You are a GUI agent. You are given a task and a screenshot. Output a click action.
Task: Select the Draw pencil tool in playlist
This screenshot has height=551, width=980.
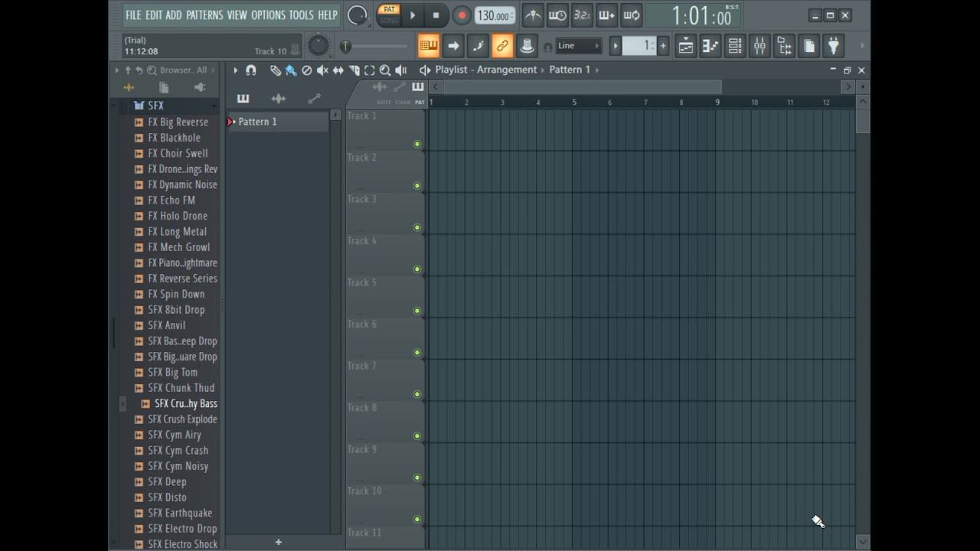[275, 70]
